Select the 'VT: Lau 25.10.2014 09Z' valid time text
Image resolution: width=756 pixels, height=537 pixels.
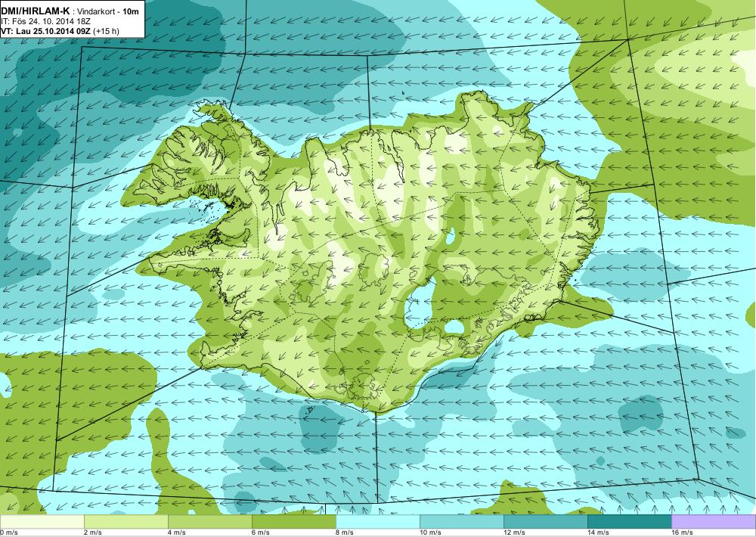coord(46,31)
